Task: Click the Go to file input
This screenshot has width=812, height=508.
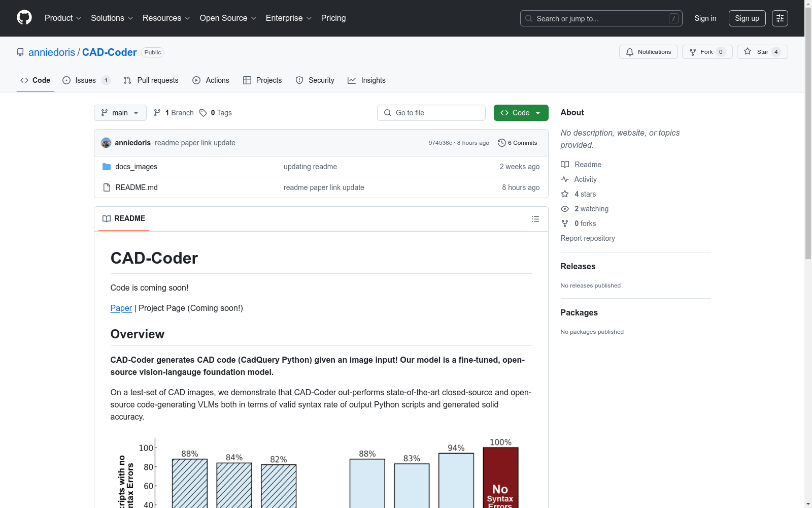Action: tap(431, 113)
